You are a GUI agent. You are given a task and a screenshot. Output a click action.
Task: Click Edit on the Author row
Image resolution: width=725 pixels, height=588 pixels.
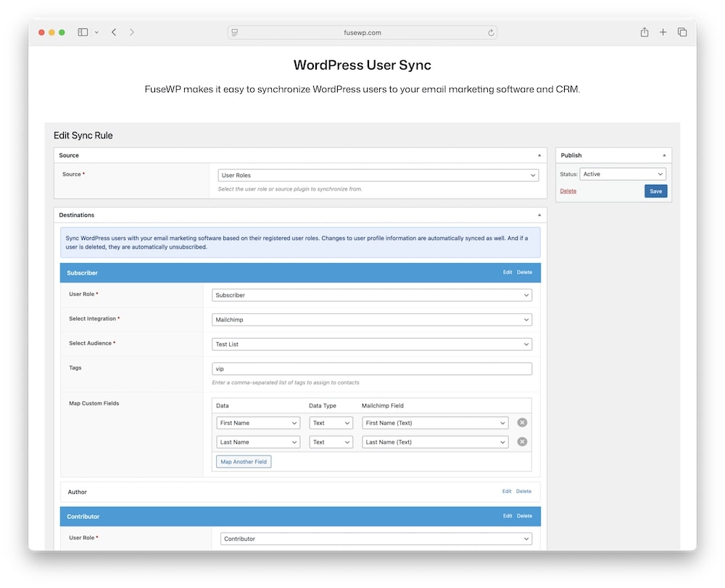pyautogui.click(x=507, y=492)
